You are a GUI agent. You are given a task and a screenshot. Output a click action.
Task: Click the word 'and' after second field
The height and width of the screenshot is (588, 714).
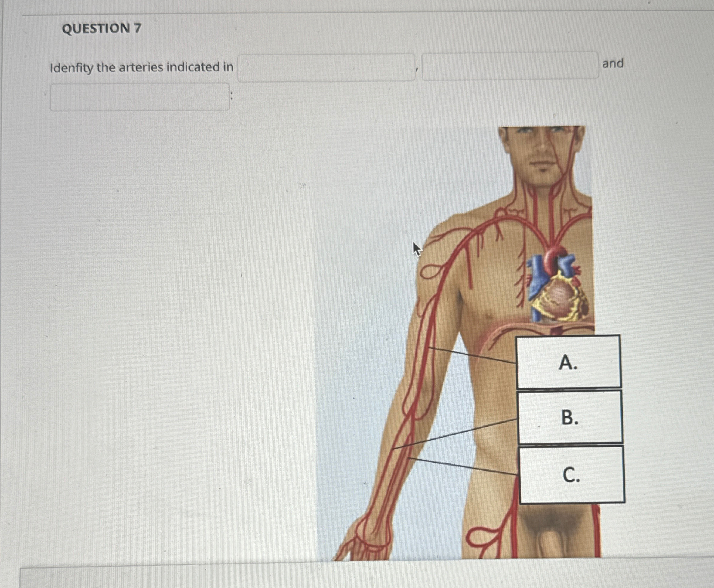click(613, 63)
